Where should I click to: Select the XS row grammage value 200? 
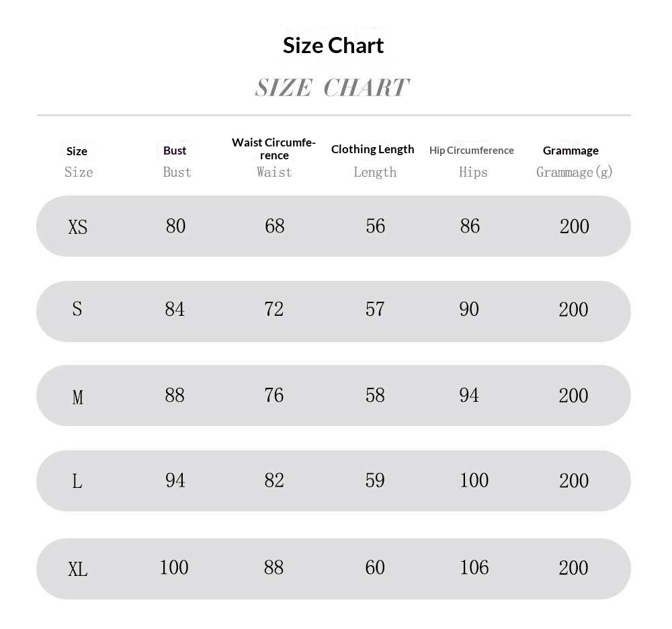point(575,226)
